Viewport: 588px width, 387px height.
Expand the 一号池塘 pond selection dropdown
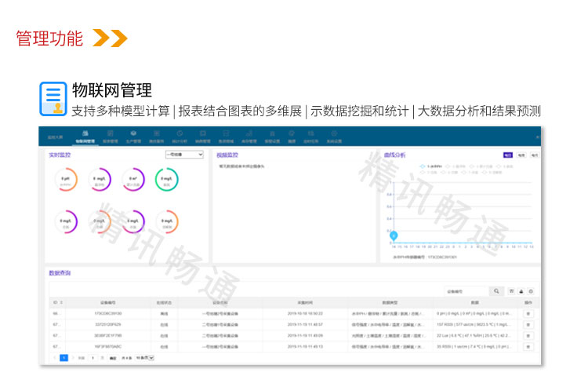coord(184,155)
